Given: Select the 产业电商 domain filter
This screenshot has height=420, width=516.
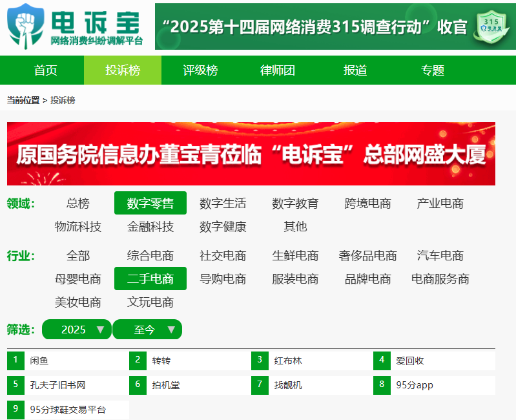Looking at the screenshot, I should [440, 203].
